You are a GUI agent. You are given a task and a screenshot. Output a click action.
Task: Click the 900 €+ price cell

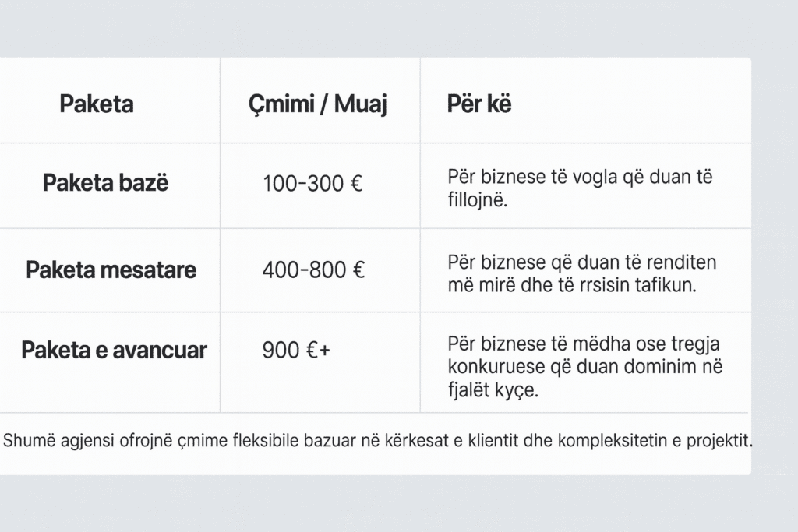click(296, 351)
